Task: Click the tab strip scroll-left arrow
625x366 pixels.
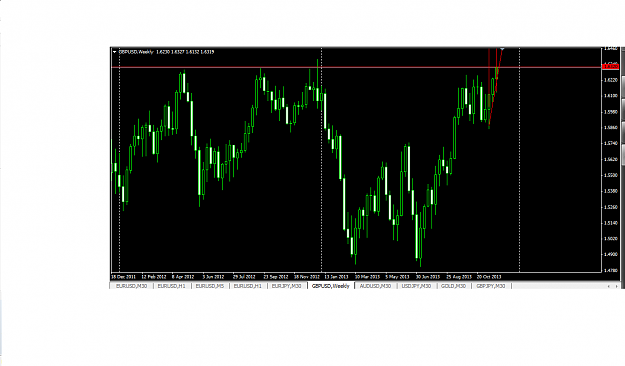Action: pyautogui.click(x=609, y=286)
